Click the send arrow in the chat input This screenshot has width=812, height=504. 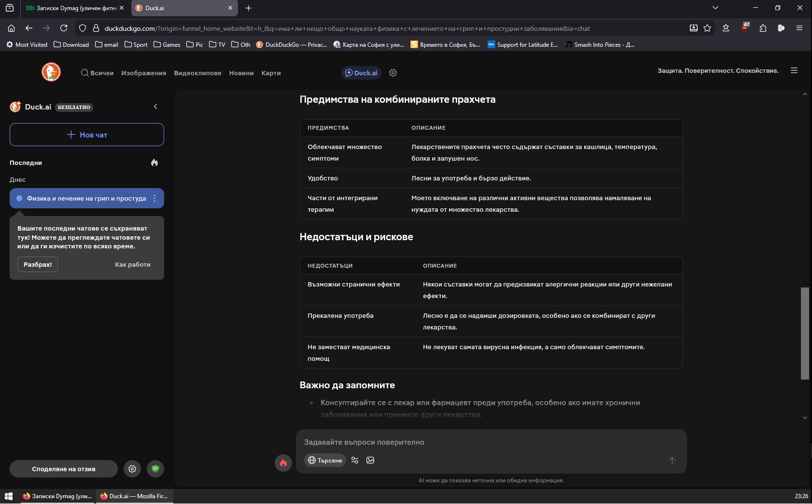coord(672,461)
